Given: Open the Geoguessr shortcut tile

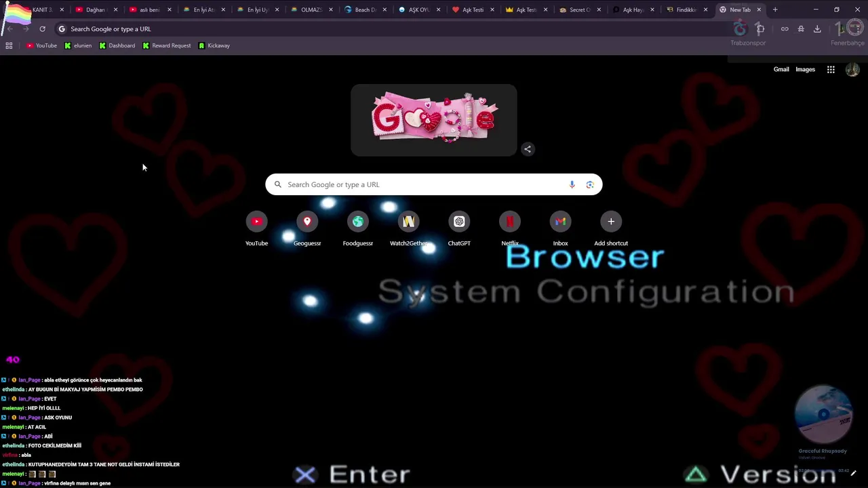Looking at the screenshot, I should pyautogui.click(x=307, y=228).
